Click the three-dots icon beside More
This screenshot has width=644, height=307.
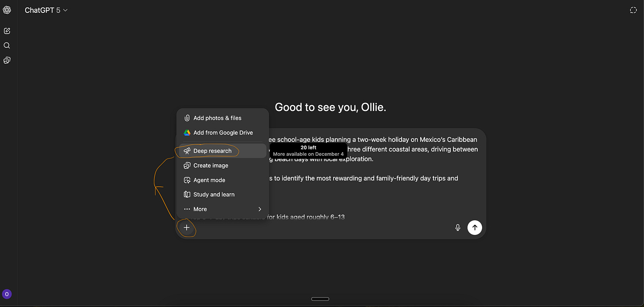point(187,209)
